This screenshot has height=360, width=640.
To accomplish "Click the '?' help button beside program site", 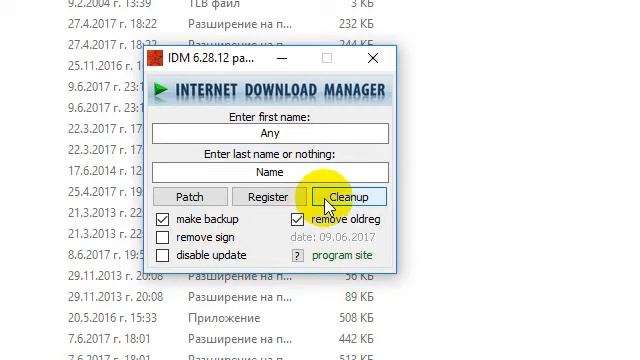I will pos(298,256).
